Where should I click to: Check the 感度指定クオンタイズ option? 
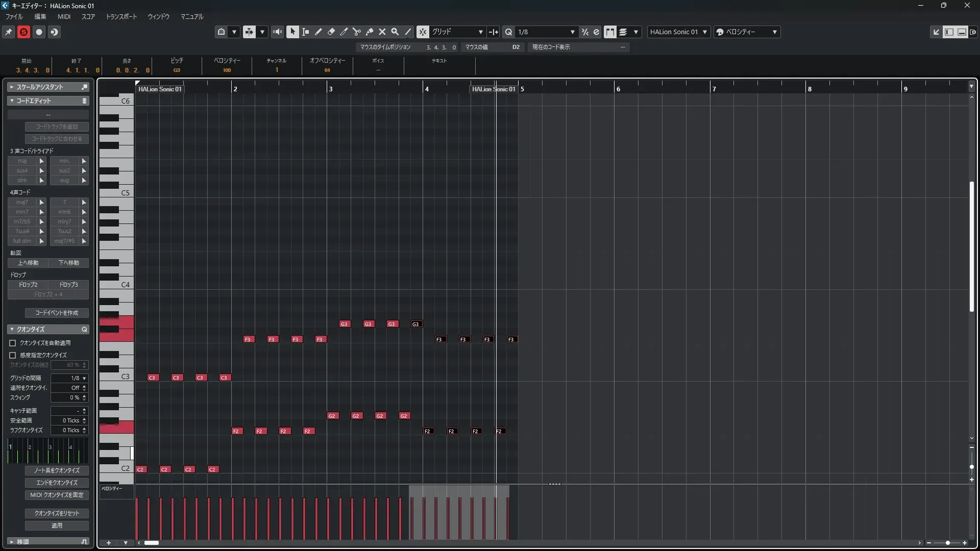13,355
